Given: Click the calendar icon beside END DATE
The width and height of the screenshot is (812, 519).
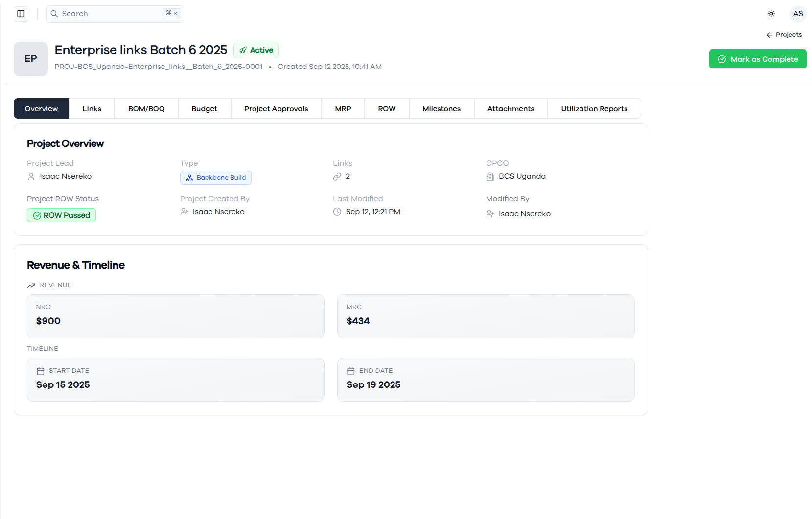Looking at the screenshot, I should [x=350, y=371].
